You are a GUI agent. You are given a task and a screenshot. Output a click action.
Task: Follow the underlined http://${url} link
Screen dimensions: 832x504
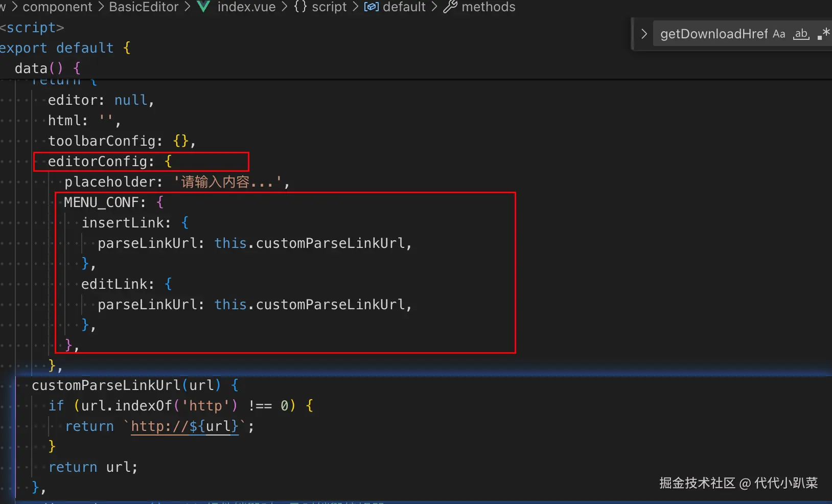point(185,426)
